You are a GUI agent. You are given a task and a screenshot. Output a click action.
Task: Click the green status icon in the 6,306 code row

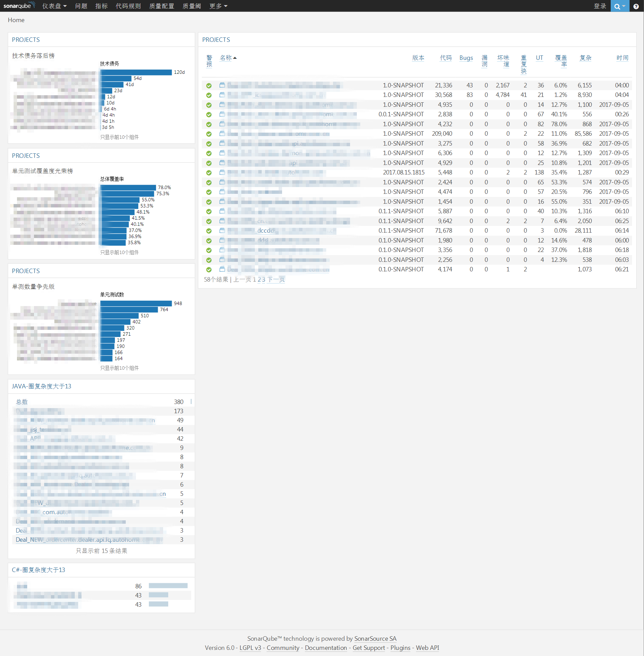click(209, 153)
